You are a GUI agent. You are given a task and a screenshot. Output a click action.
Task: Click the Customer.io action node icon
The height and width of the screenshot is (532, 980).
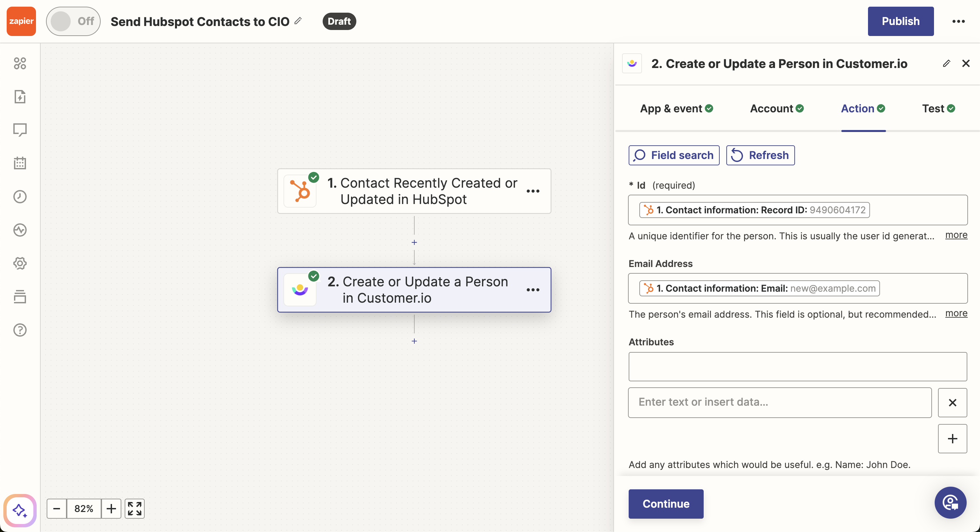299,289
